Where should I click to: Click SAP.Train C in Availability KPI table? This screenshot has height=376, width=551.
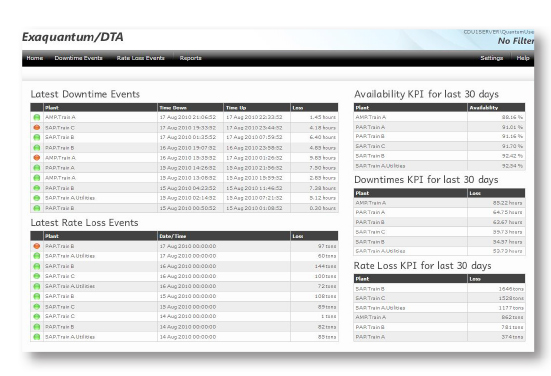370,146
